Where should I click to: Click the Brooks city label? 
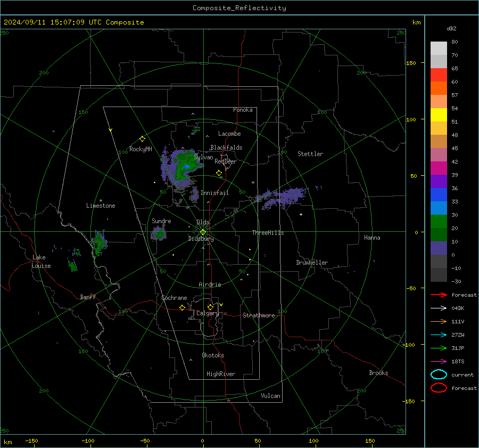pos(378,373)
